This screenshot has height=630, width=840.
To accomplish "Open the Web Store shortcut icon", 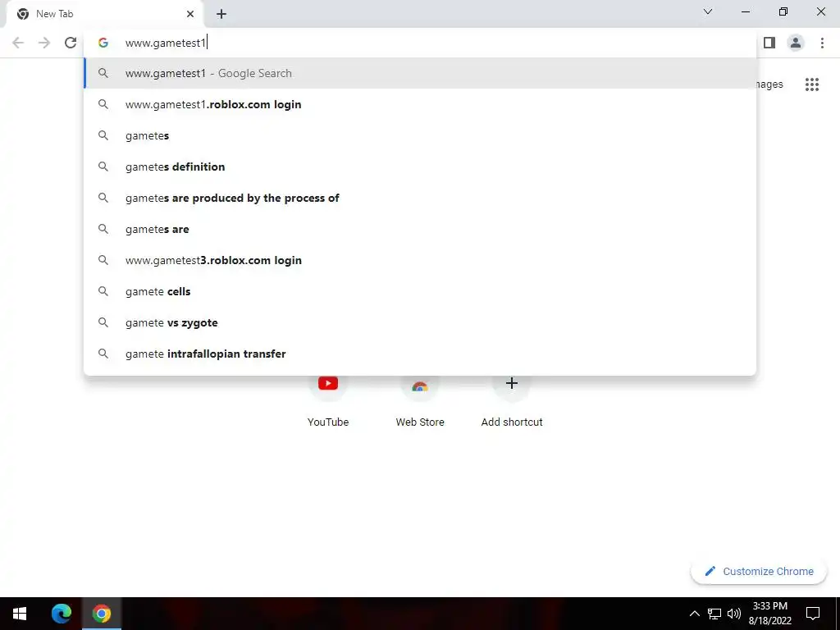I will [x=420, y=386].
